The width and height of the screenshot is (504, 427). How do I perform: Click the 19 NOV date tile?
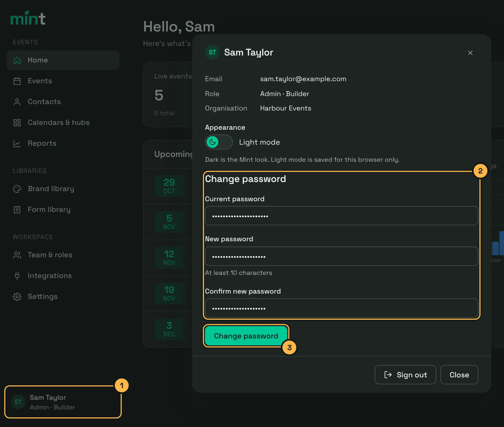pos(169,293)
